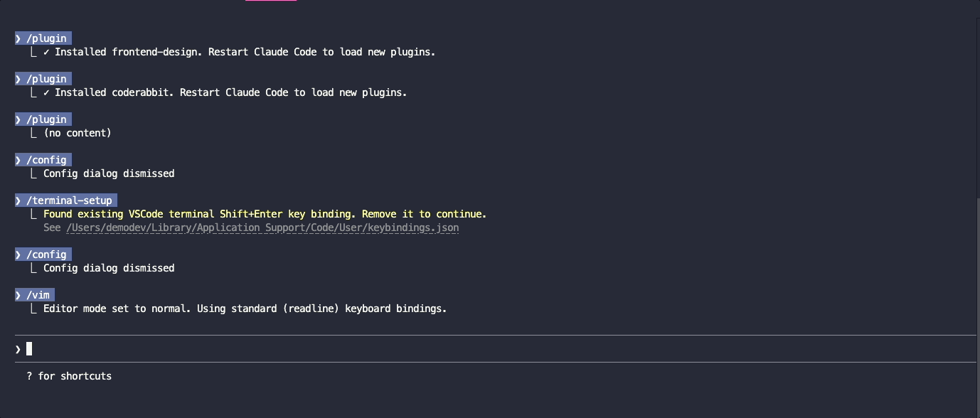The height and width of the screenshot is (418, 980).
Task: Click the prompt chevron beside /terminal-setup
Action: 18,200
